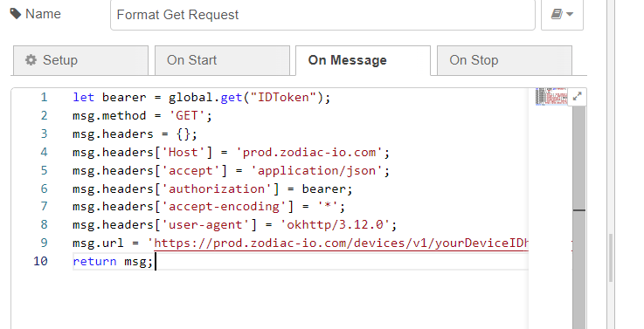Open the library book icon menu
The image size is (644, 329).
pyautogui.click(x=562, y=15)
